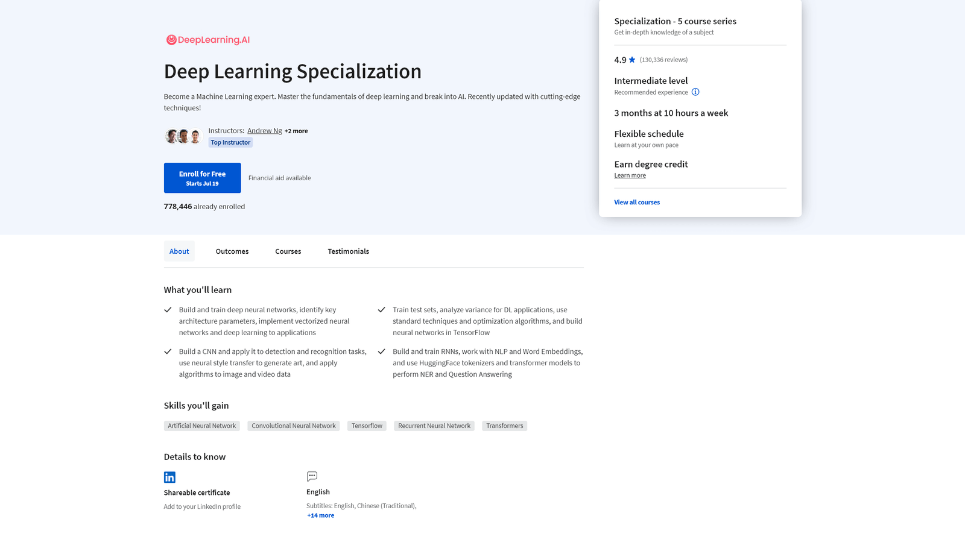
Task: Open the Recommended experience info icon
Action: point(695,92)
